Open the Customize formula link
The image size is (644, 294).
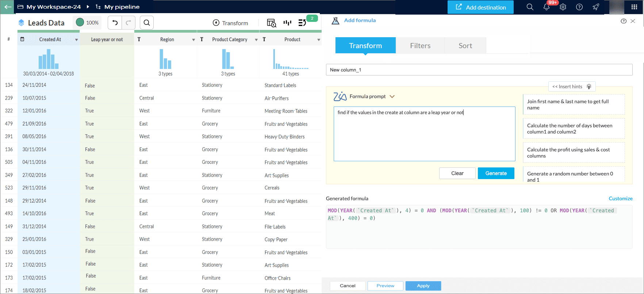(x=621, y=198)
